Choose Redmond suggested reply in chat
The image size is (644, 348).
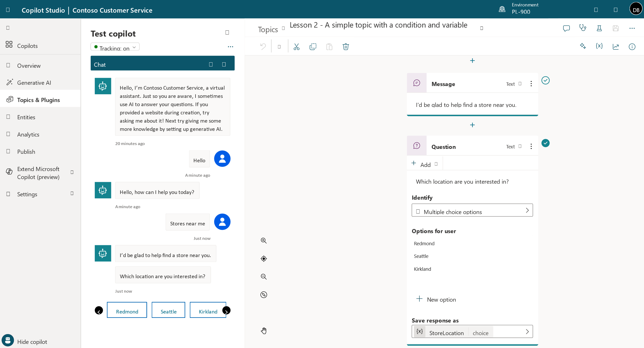127,310
